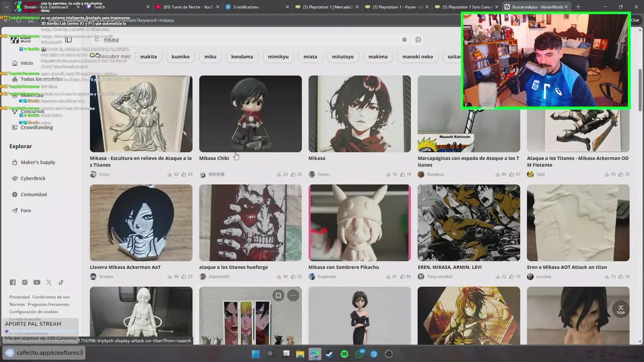The image size is (644, 362).
Task: Select suggested keyword makima
Action: [x=378, y=57]
